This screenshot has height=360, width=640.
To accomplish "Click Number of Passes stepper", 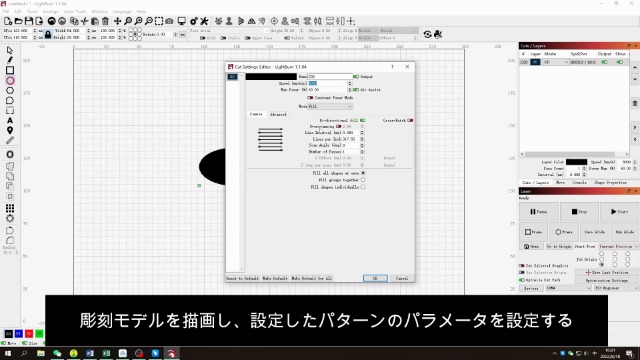I will click(x=362, y=152).
